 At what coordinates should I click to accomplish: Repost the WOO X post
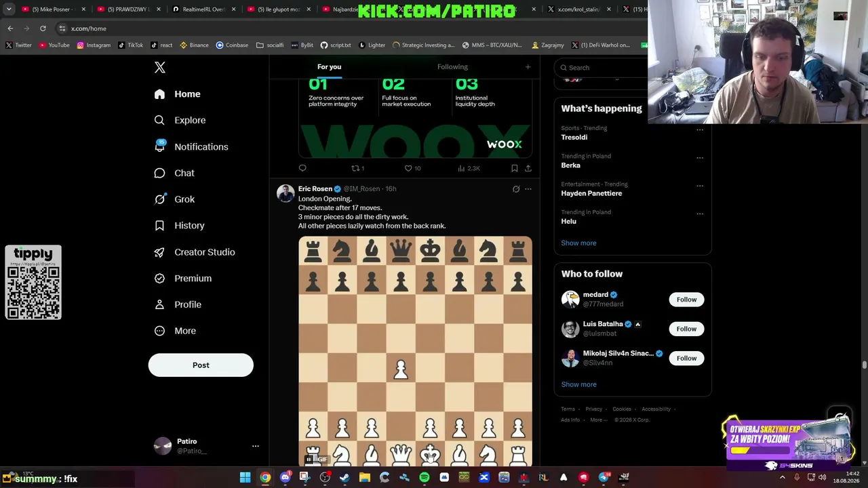[x=357, y=168]
